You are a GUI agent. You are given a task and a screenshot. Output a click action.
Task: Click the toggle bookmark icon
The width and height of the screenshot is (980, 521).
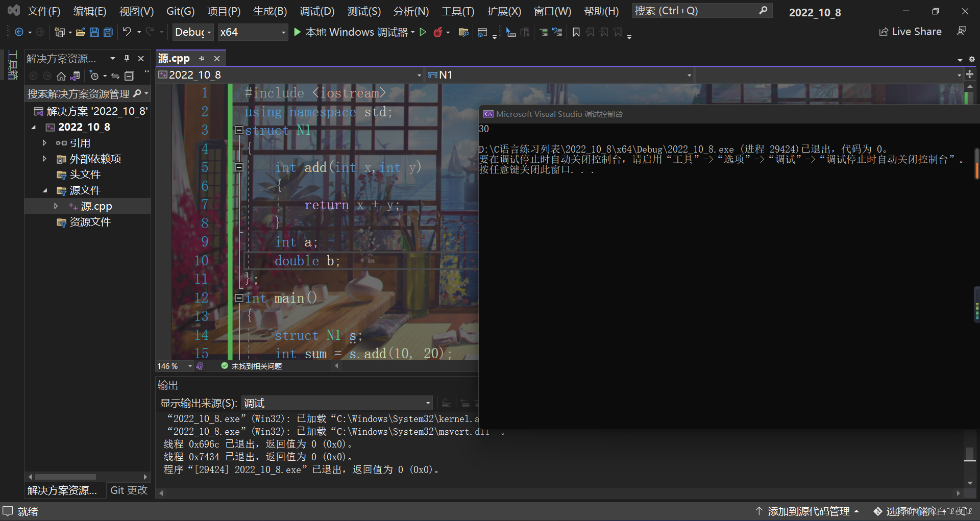pyautogui.click(x=576, y=32)
